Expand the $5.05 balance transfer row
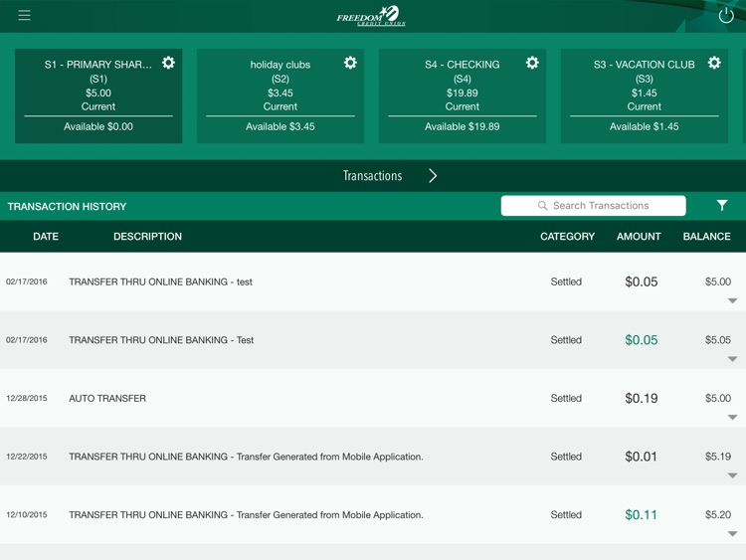The image size is (746, 560). (733, 359)
